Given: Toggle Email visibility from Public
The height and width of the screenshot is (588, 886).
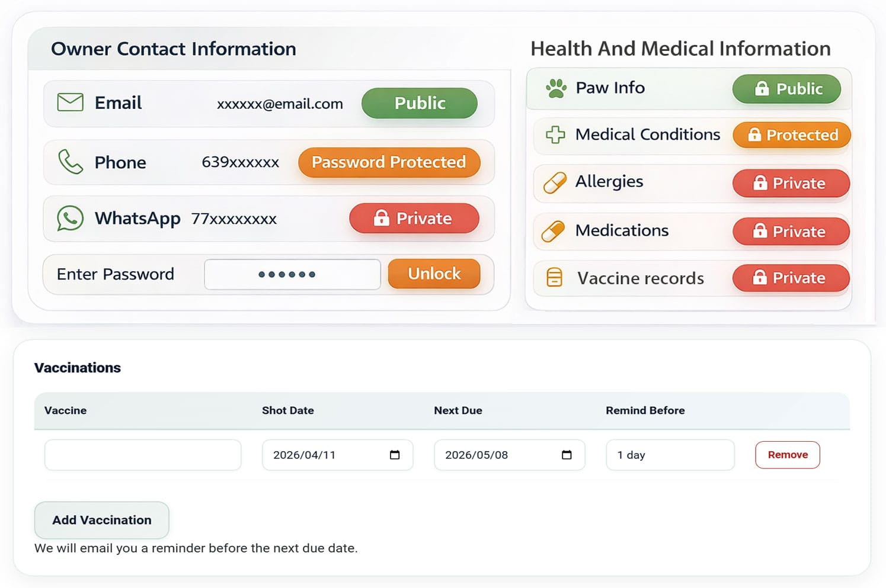Looking at the screenshot, I should pos(419,103).
